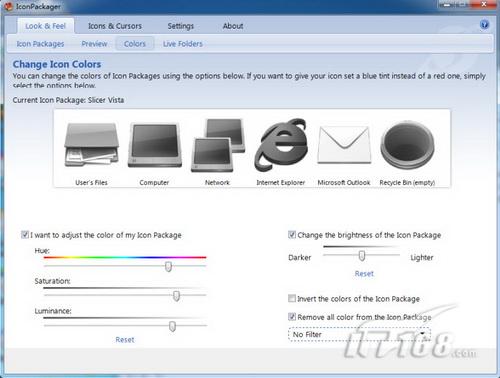Click the Recycle Bin (empty) icon
The height and width of the screenshot is (378, 500).
pyautogui.click(x=407, y=145)
